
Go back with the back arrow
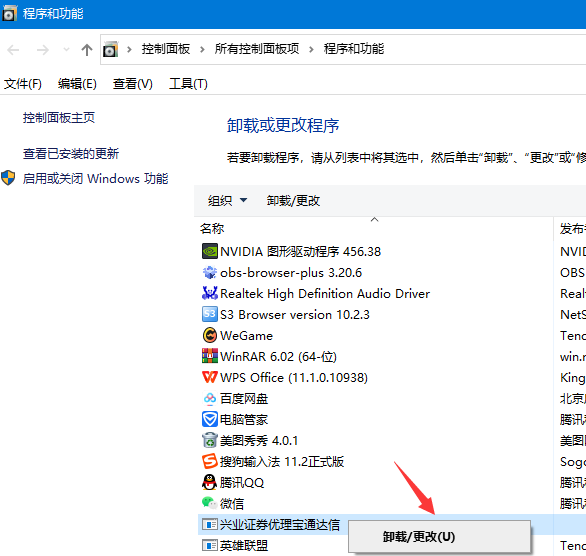click(13, 50)
